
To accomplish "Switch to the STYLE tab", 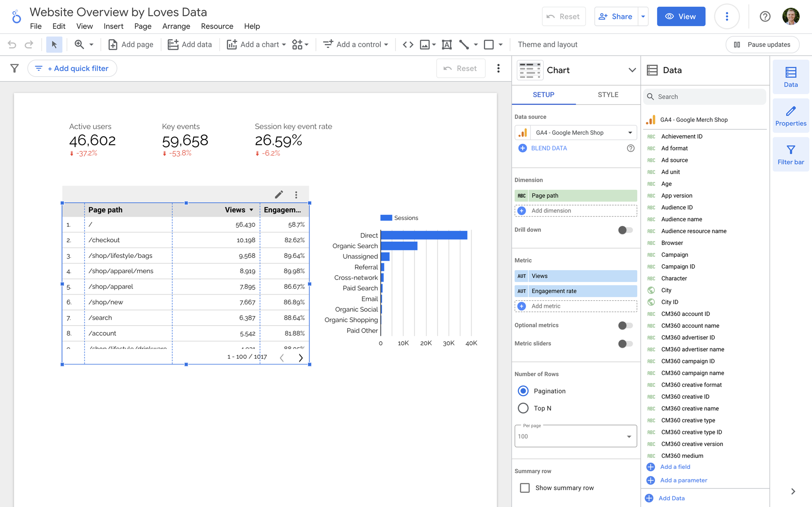I will [x=608, y=95].
